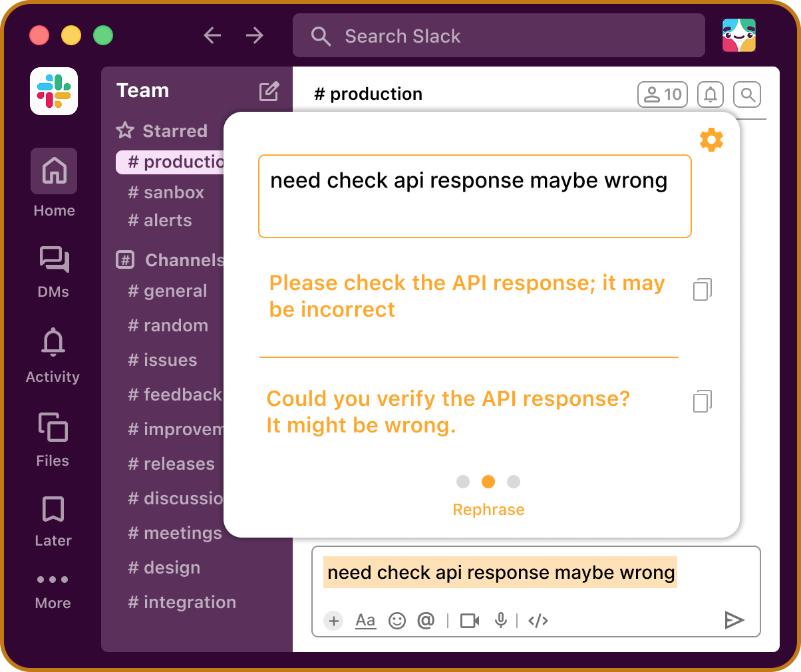Select the # discussion channel
Viewport: 801px width, 672px height.
[176, 498]
